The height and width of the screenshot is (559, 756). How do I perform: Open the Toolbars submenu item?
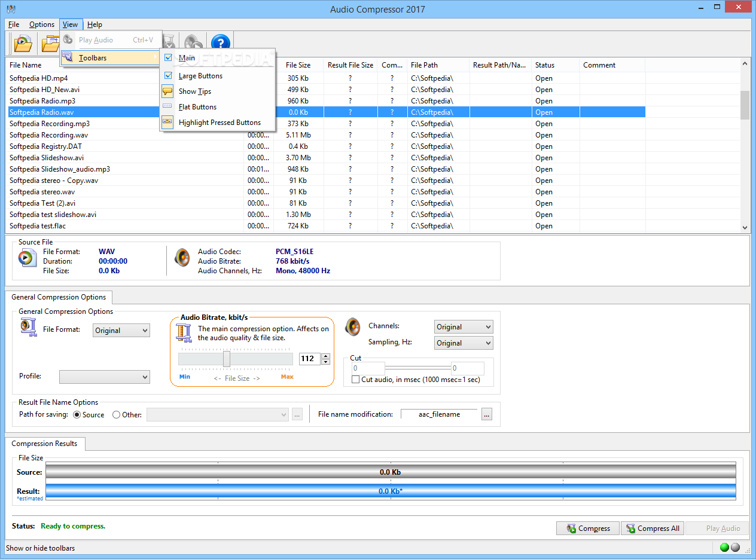point(111,58)
